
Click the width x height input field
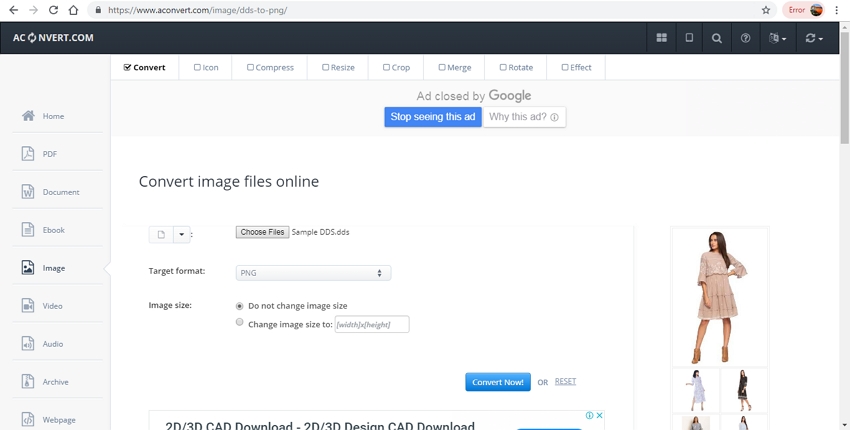coord(371,324)
